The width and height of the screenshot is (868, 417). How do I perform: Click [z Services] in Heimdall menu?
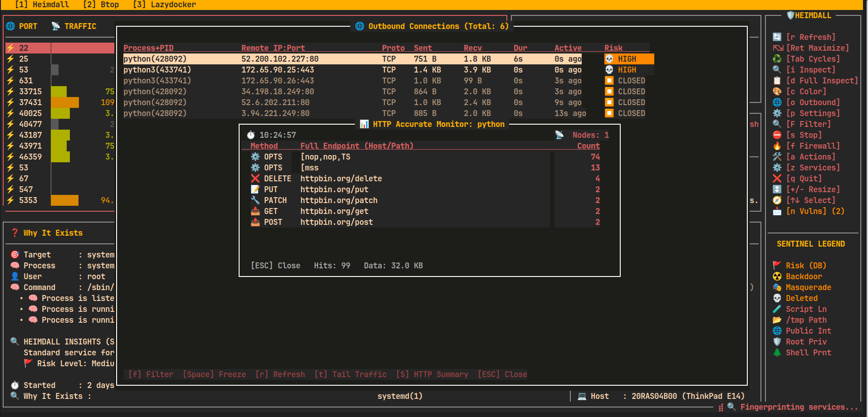tap(813, 168)
